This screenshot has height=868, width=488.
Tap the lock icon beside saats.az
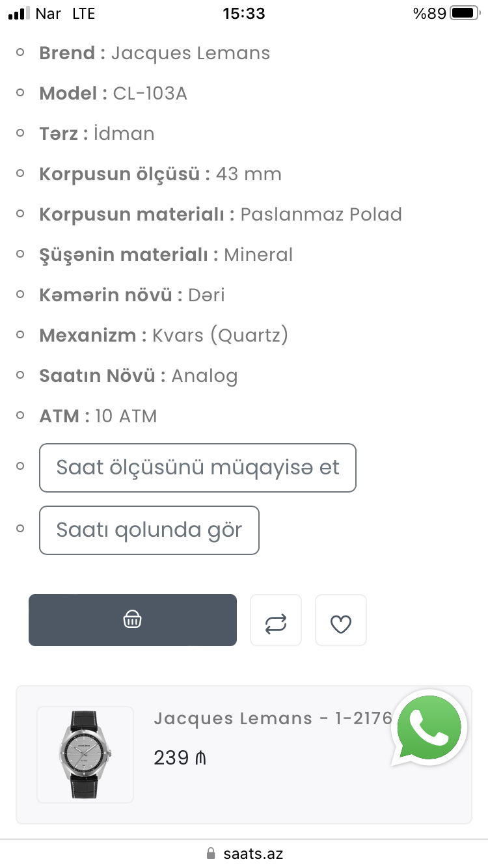coord(210,853)
